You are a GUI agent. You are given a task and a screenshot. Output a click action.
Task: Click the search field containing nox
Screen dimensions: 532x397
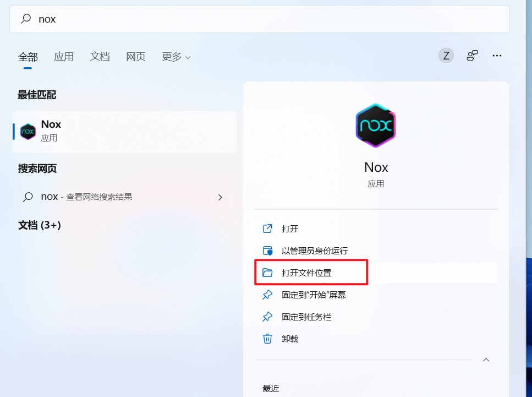260,19
